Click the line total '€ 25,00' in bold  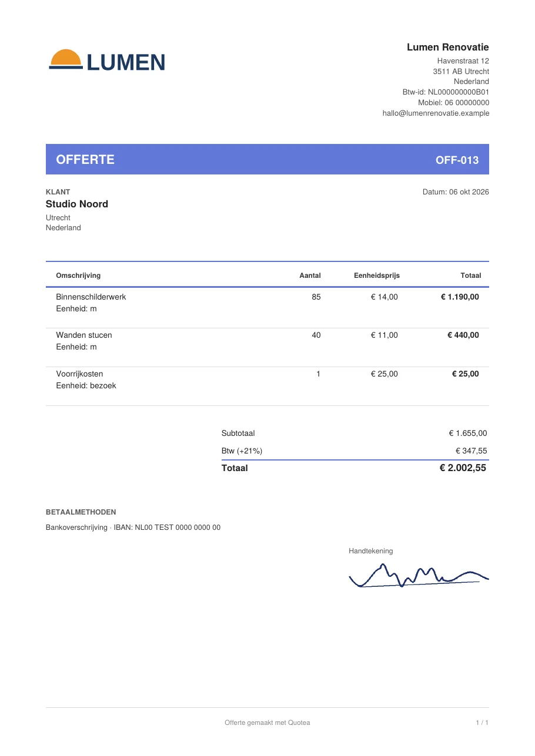coord(466,374)
